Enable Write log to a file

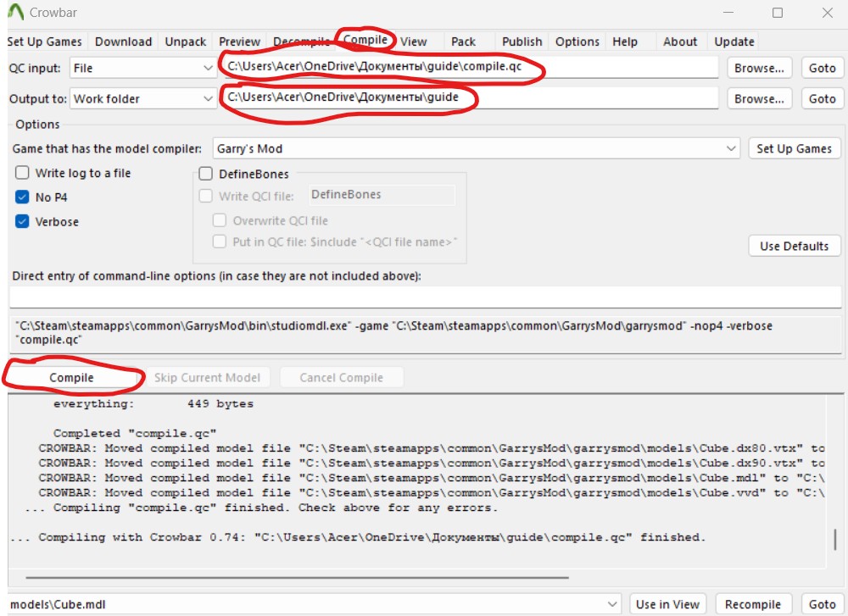(22, 173)
